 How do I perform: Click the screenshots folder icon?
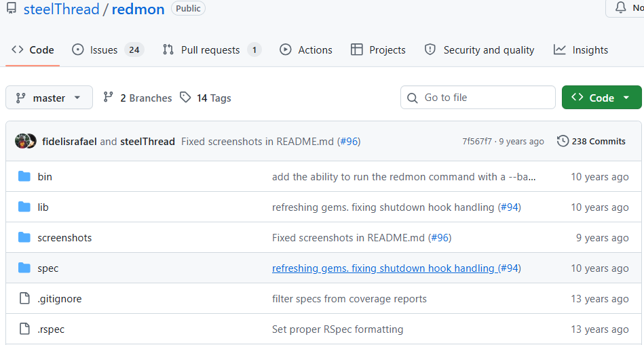pos(24,237)
